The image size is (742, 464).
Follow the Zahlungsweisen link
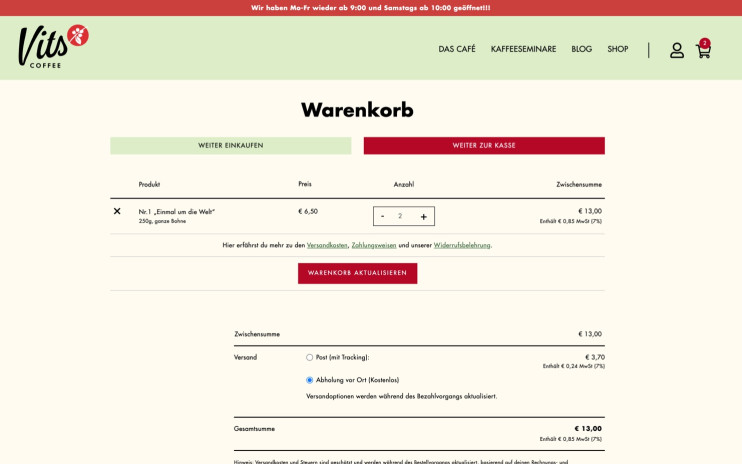374,245
